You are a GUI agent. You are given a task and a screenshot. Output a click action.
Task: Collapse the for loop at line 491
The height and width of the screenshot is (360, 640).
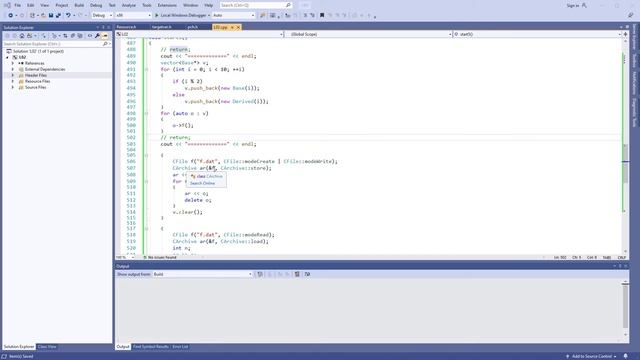[x=147, y=69]
